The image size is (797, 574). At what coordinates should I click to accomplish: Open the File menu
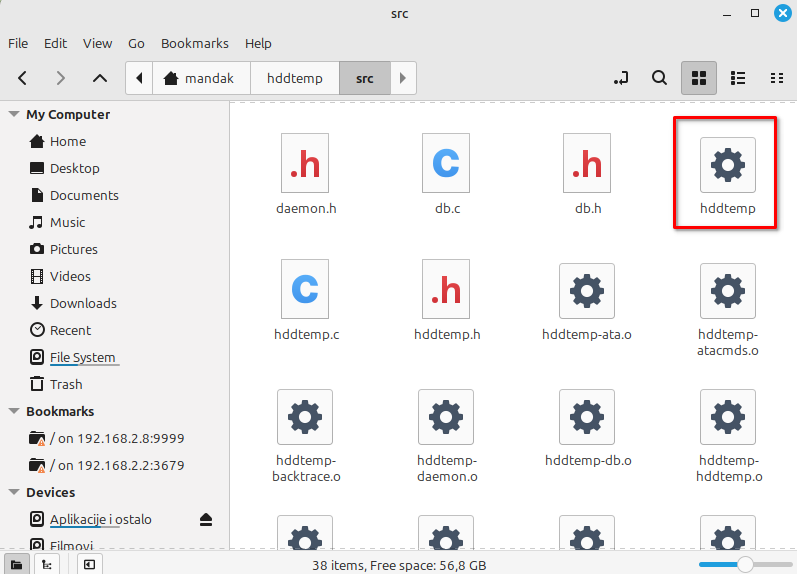pyautogui.click(x=18, y=44)
